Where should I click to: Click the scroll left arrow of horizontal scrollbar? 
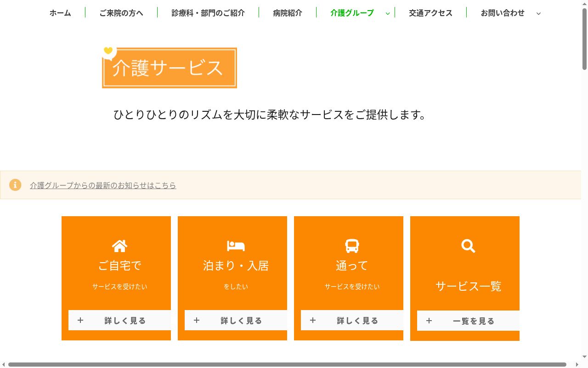pyautogui.click(x=4, y=364)
